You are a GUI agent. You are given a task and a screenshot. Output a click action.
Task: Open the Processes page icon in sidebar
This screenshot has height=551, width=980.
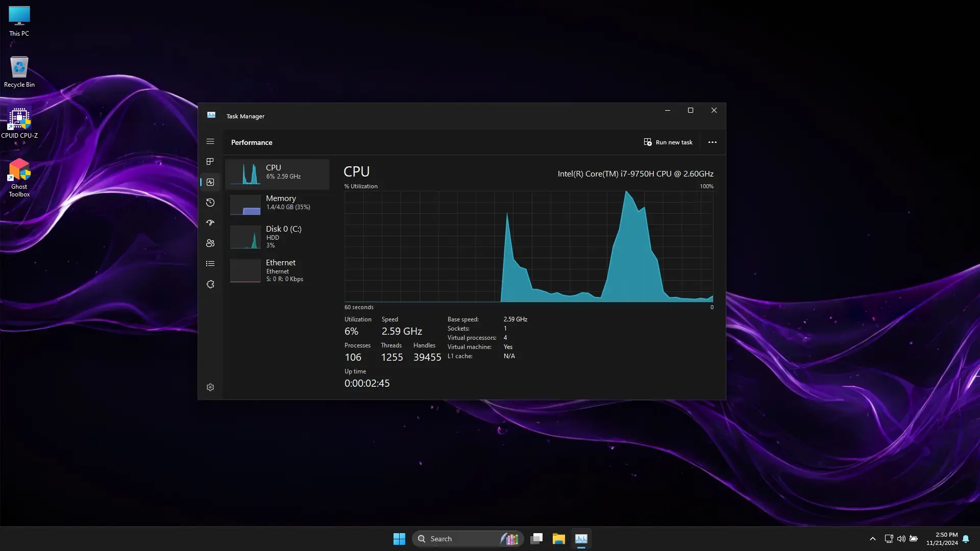(x=210, y=162)
